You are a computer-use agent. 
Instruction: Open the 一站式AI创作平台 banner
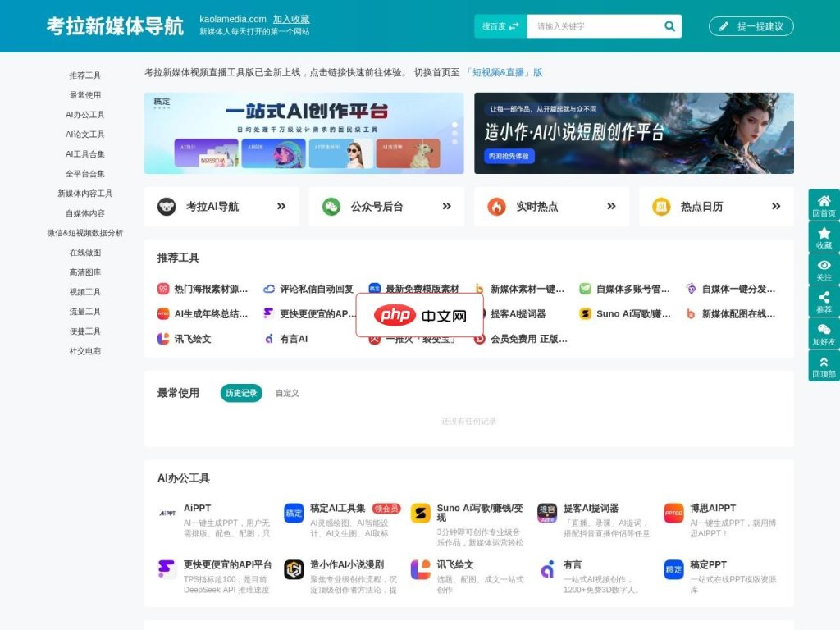pyautogui.click(x=304, y=133)
